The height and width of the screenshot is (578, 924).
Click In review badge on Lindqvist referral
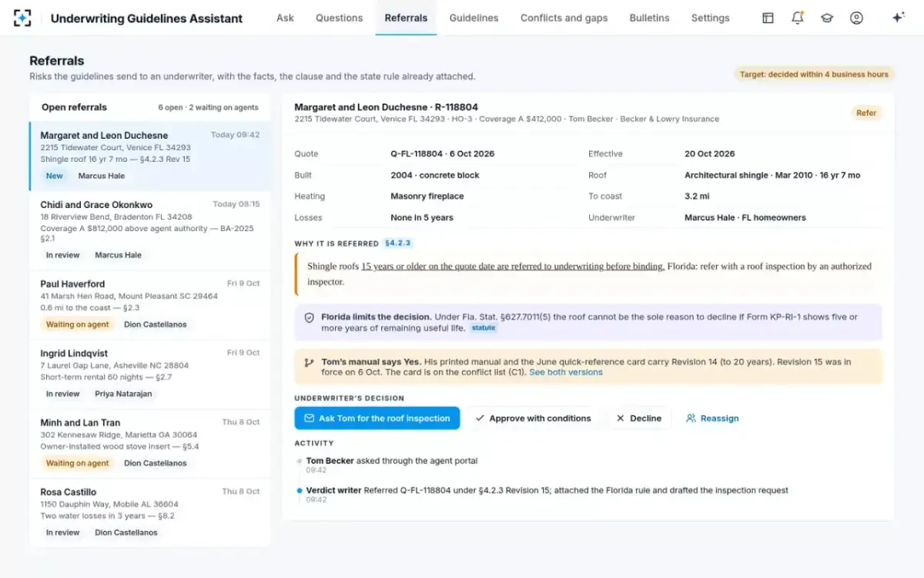(62, 394)
